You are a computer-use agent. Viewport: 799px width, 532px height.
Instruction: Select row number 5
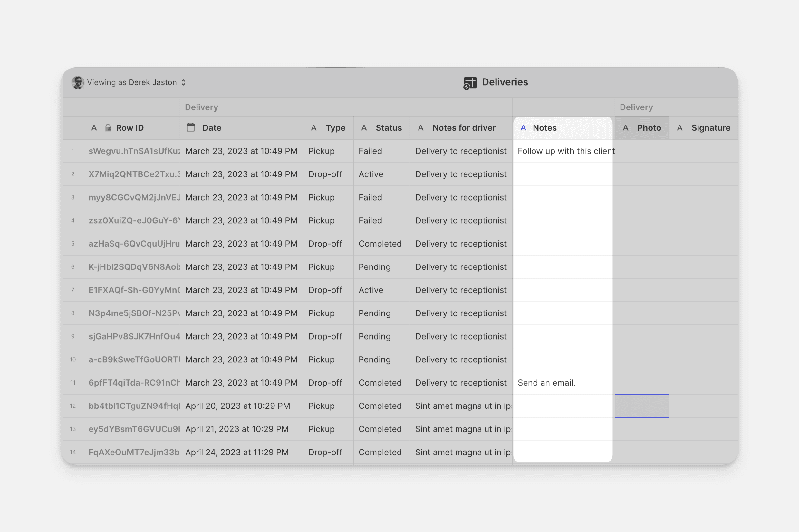click(73, 244)
